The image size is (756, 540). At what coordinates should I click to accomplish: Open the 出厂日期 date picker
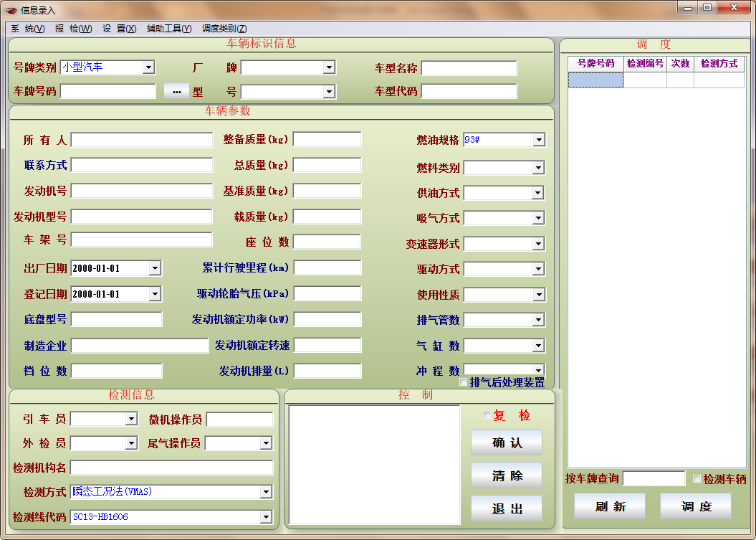click(155, 268)
